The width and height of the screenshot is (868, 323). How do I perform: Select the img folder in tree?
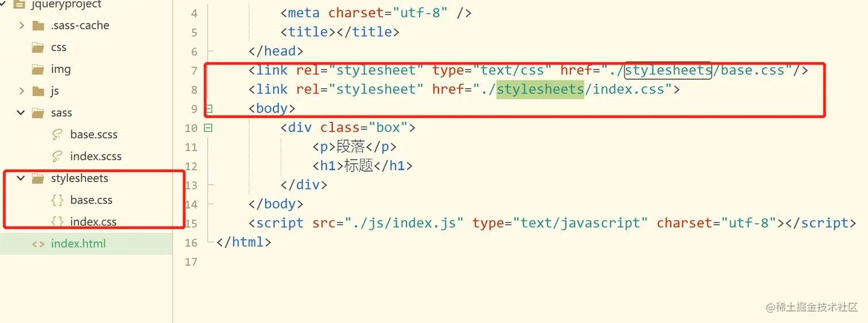tap(61, 69)
